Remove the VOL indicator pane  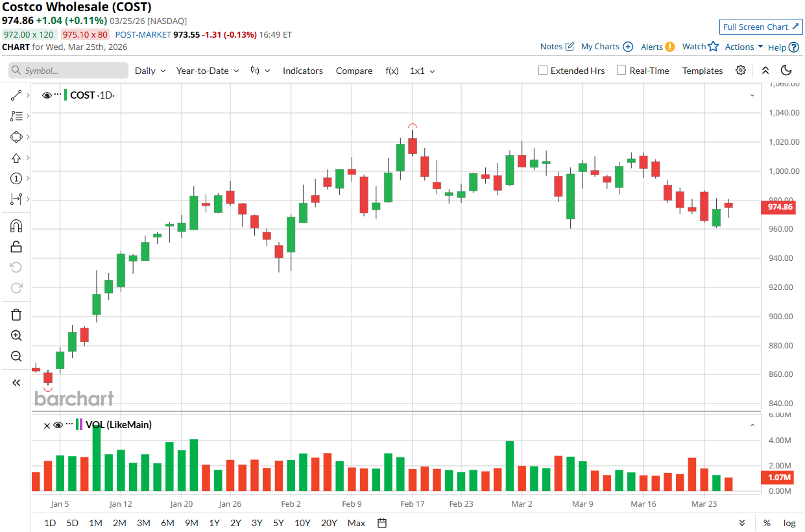47,426
